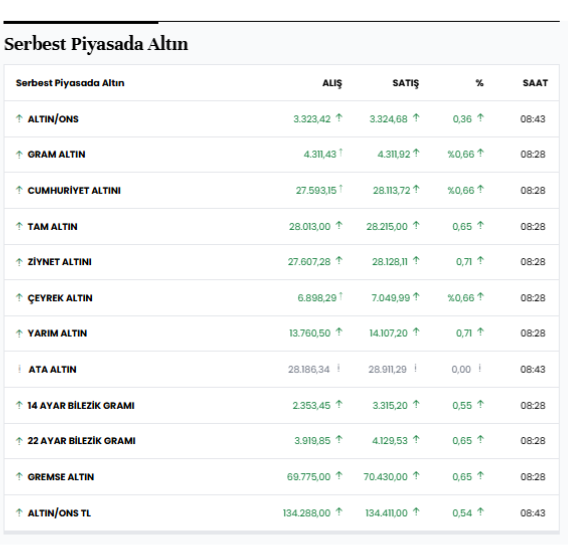Click the ALIŞ column header
The width and height of the screenshot is (568, 545).
click(332, 83)
